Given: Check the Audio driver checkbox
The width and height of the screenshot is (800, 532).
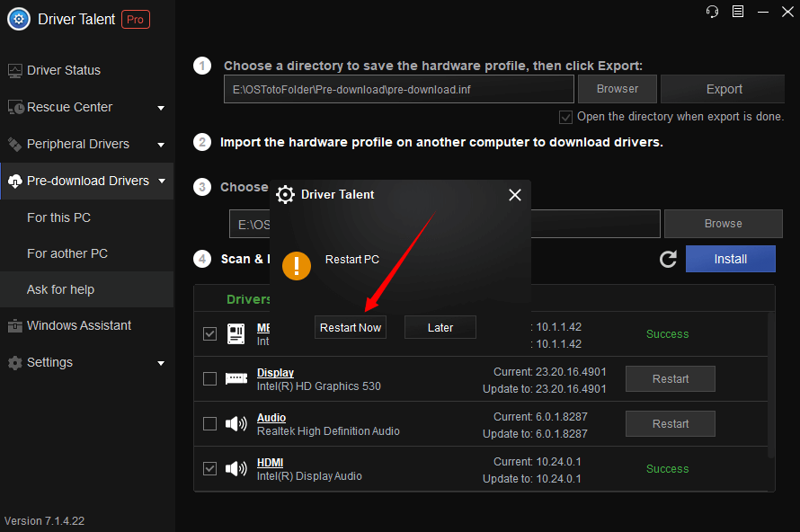Looking at the screenshot, I should 209,424.
